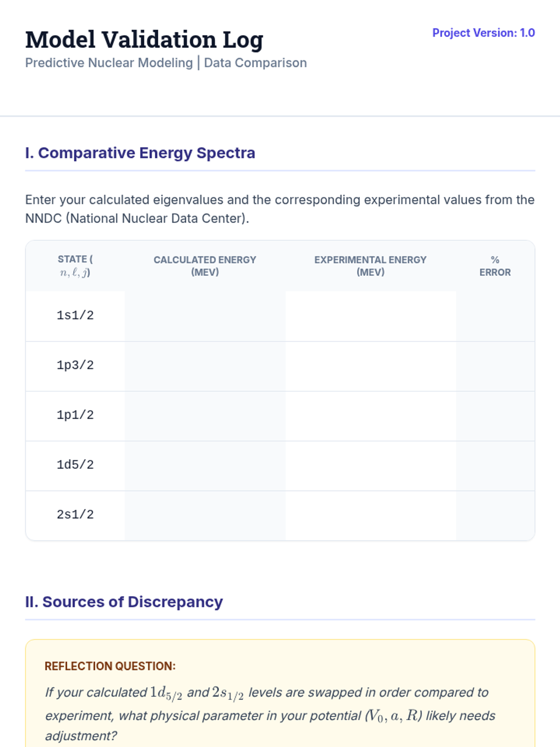The height and width of the screenshot is (747, 560).
Task: Enter the calculated energy cell for 1p3/2
Action: click(205, 366)
